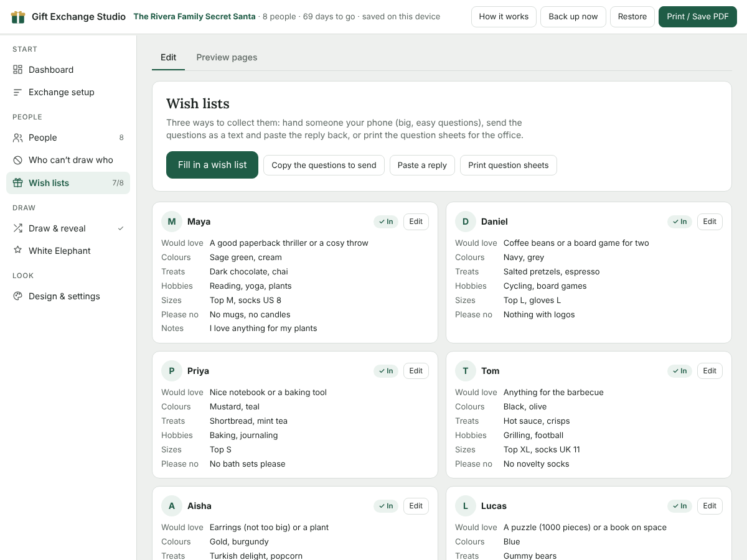This screenshot has width=747, height=560.
Task: Click Maya's "In" status badge
Action: point(386,222)
